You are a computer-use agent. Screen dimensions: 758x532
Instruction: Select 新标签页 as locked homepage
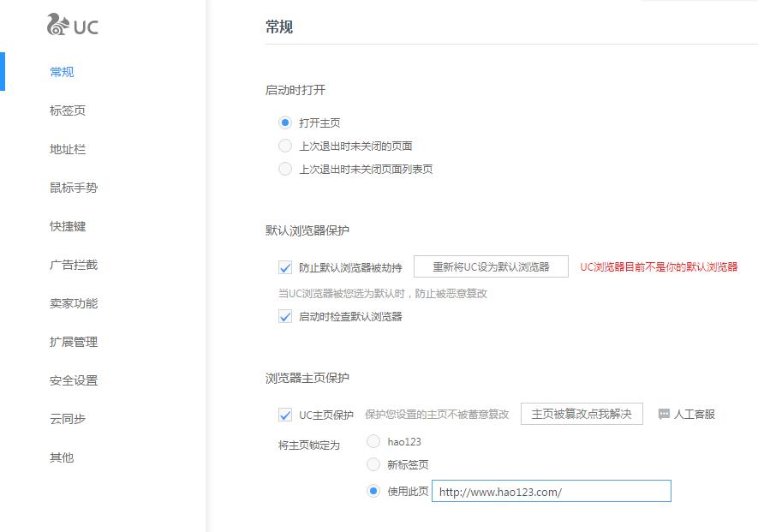[x=373, y=464]
